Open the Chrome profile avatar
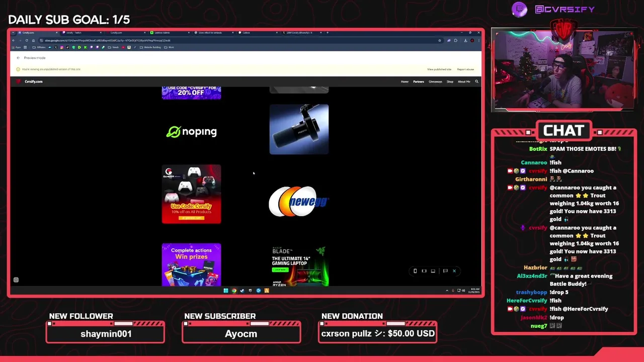Viewport: 644px width, 362px height. 472,40
